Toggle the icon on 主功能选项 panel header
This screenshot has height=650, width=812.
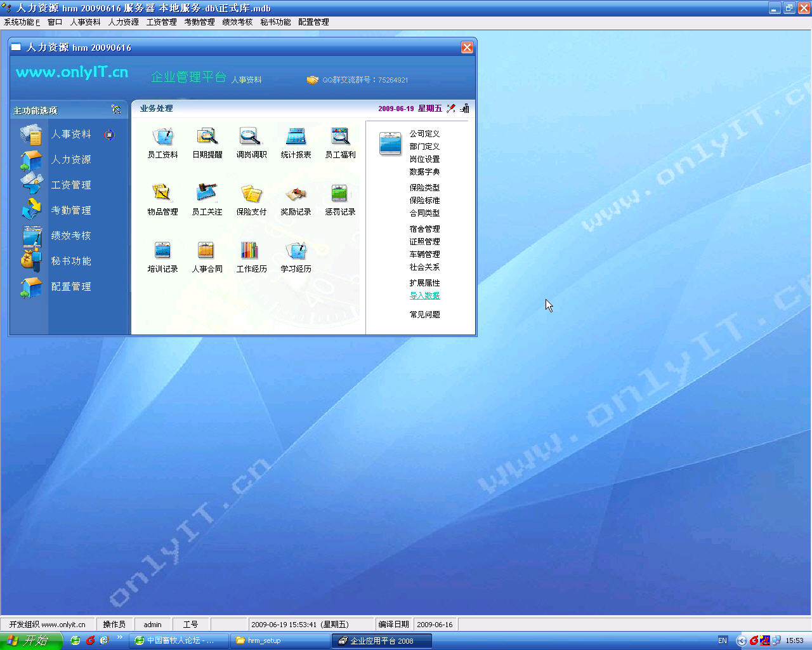(116, 110)
